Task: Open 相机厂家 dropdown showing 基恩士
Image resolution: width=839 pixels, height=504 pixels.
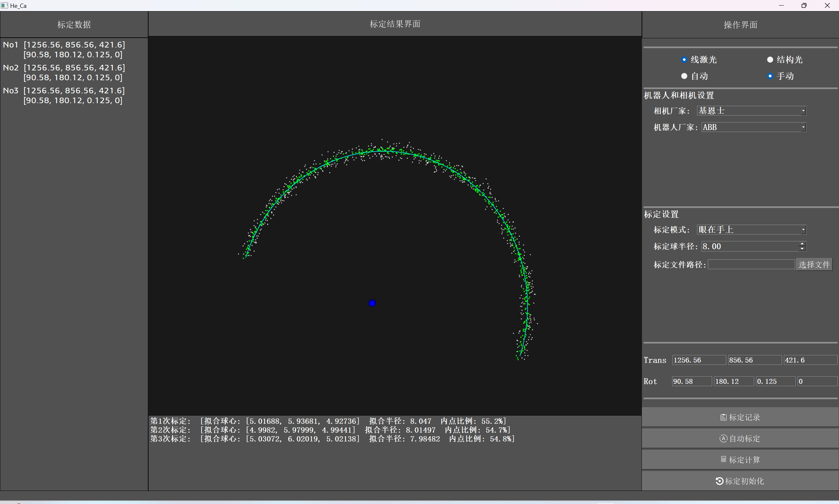Action: pos(751,111)
